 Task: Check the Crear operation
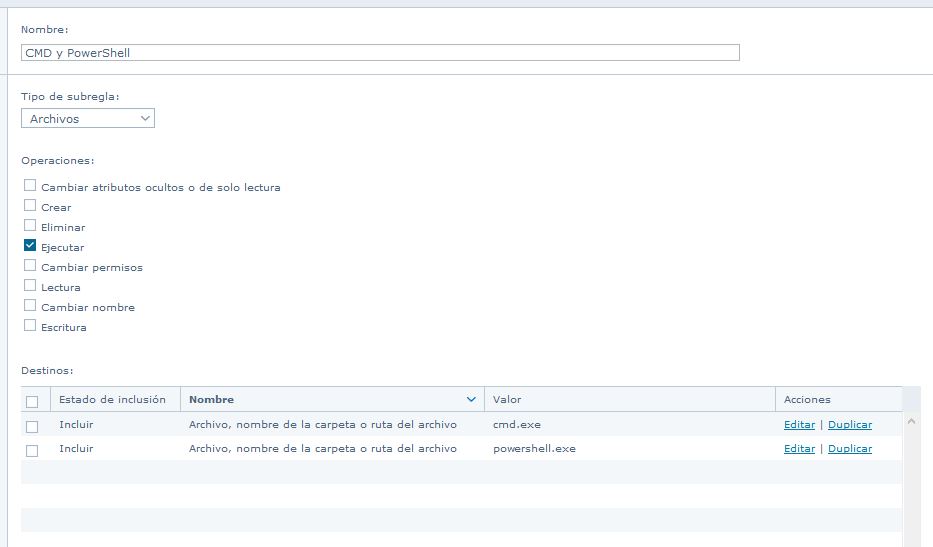(30, 205)
